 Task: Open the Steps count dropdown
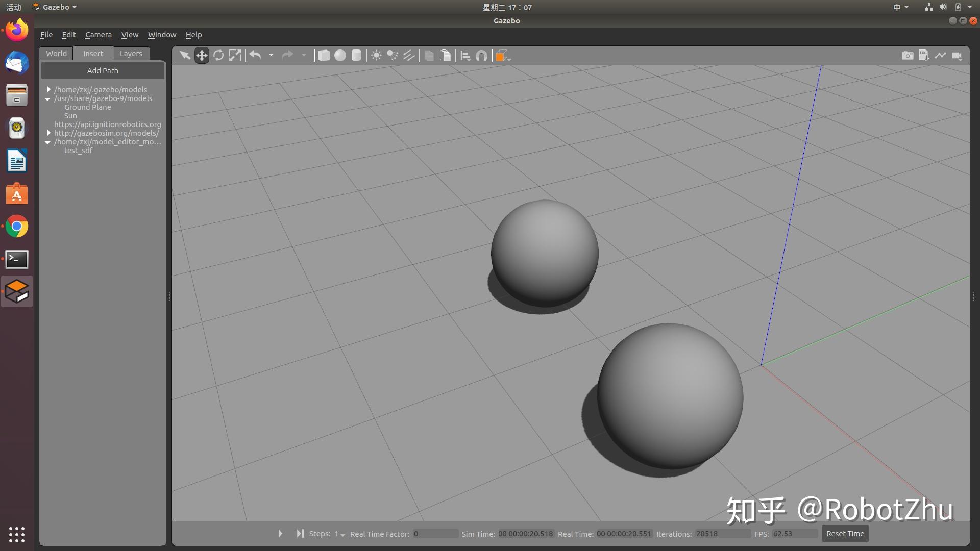click(340, 534)
